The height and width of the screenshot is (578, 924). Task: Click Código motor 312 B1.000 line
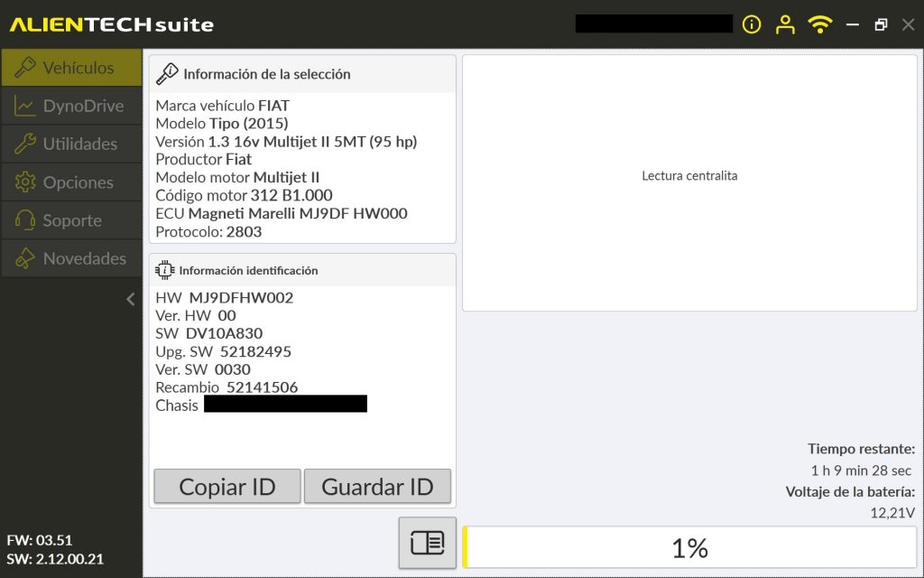tap(244, 195)
